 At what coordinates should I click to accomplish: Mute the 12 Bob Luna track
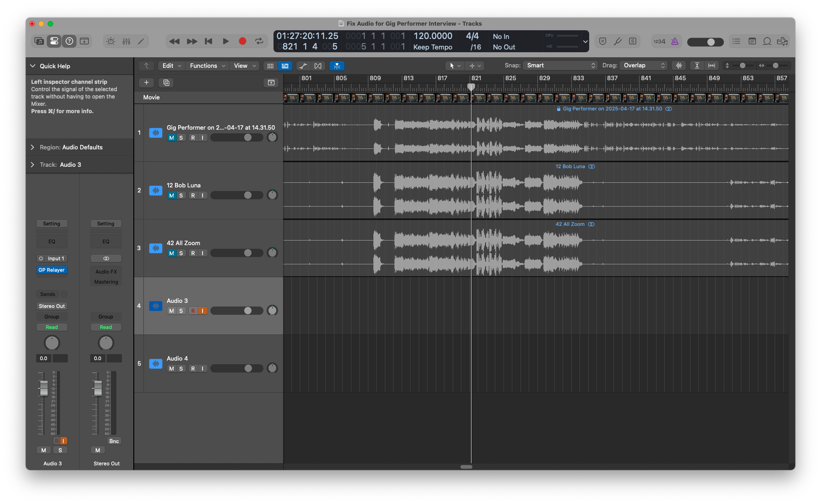coord(171,196)
